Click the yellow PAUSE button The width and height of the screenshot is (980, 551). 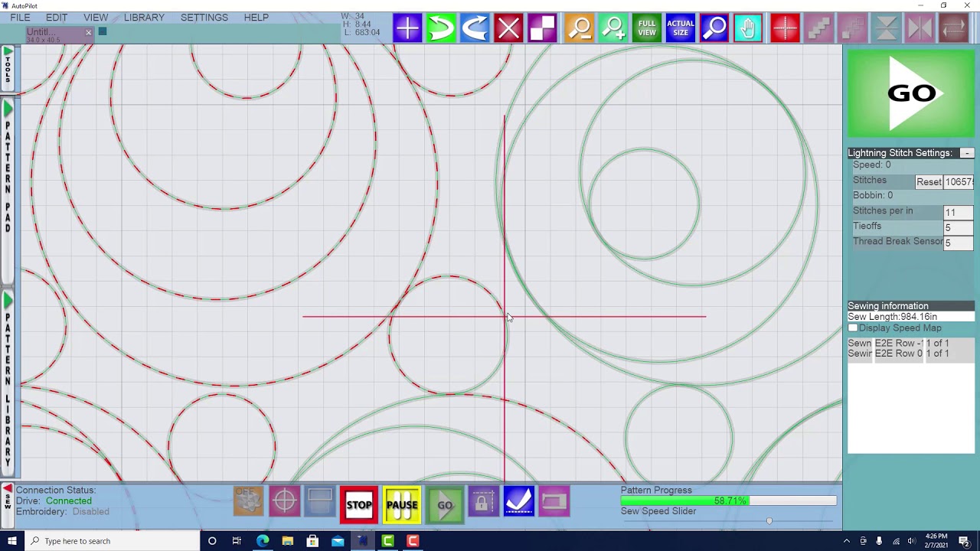pos(402,505)
